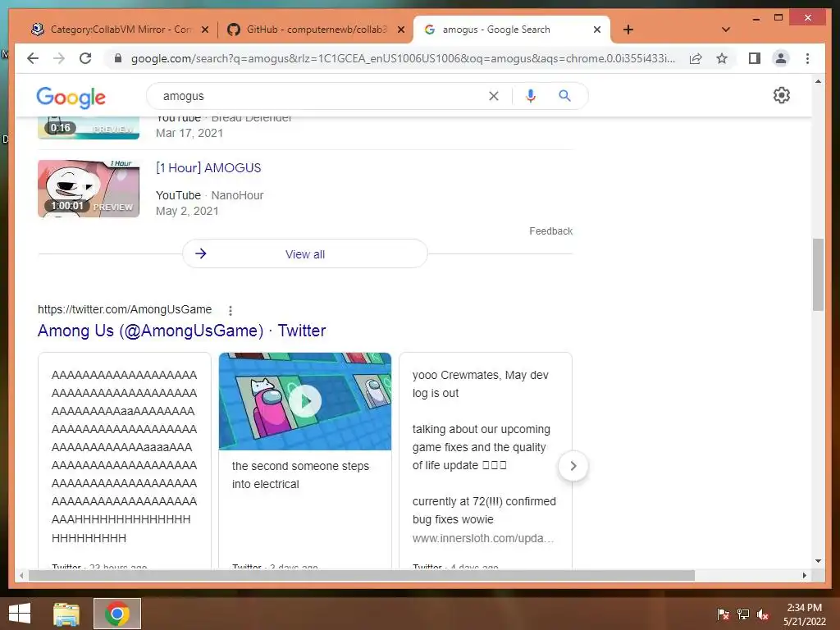Screen dimensions: 840x630
Task: Open the [1 Hour] AMOGUS video link
Action: 208,167
